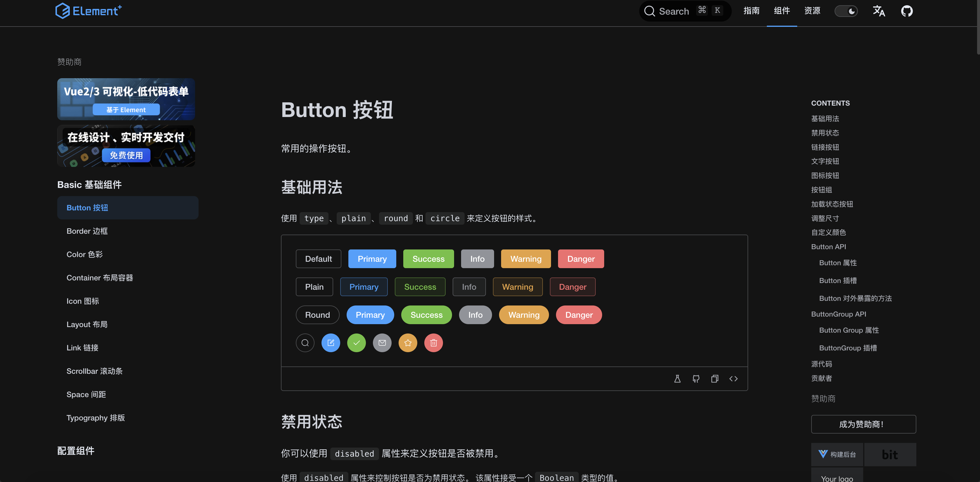
Task: Click 成为赞助商 button
Action: 863,425
